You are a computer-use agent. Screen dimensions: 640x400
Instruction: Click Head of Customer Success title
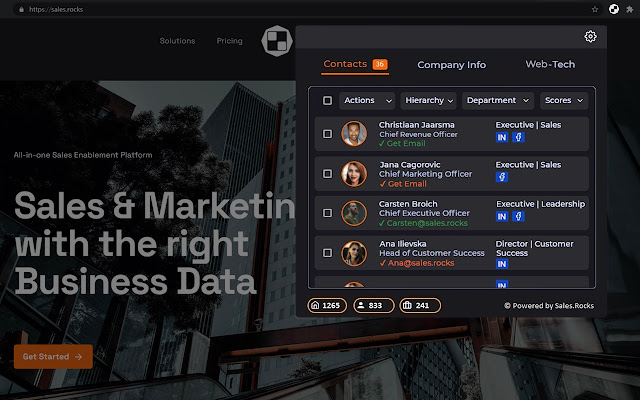(x=431, y=253)
